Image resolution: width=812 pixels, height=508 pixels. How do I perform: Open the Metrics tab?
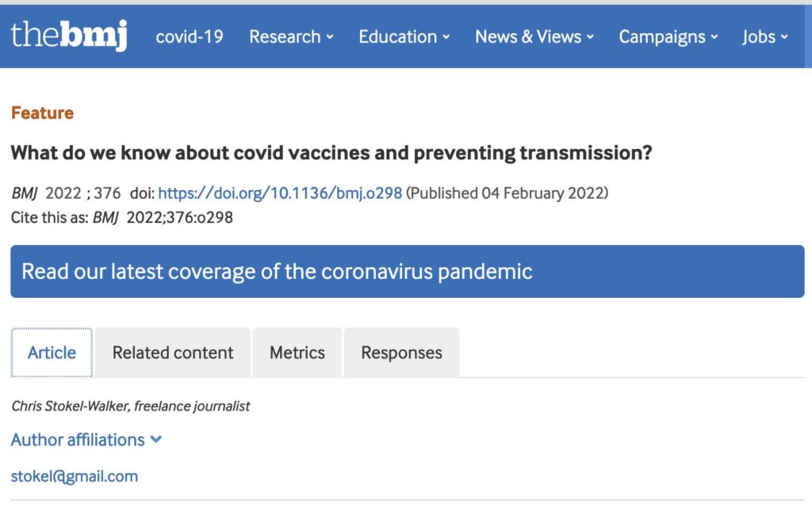(x=297, y=353)
